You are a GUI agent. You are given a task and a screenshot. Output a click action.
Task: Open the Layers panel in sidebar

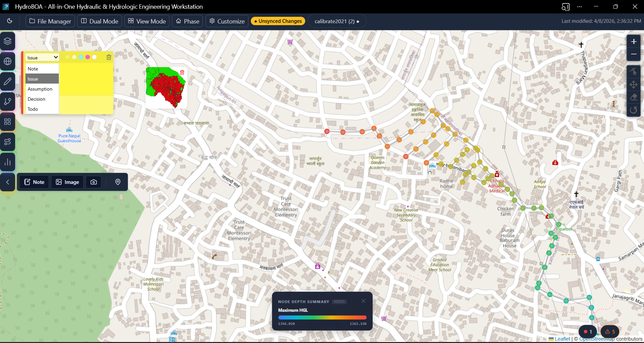point(7,41)
